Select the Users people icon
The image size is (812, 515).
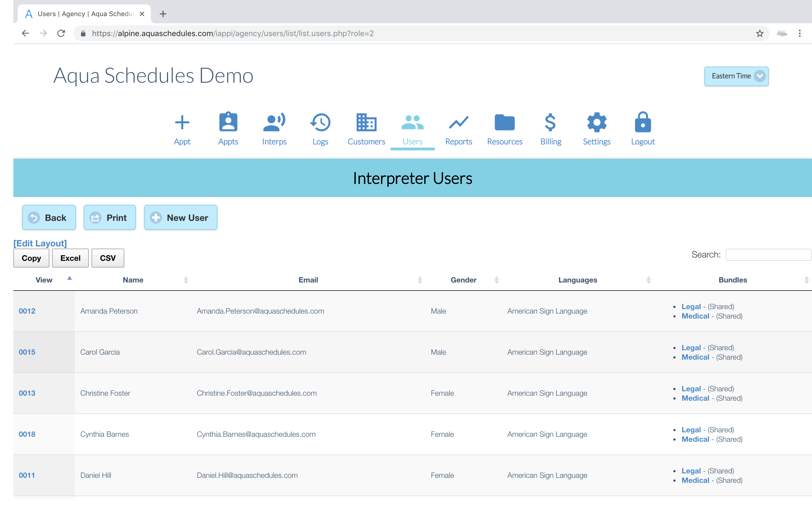pyautogui.click(x=412, y=122)
